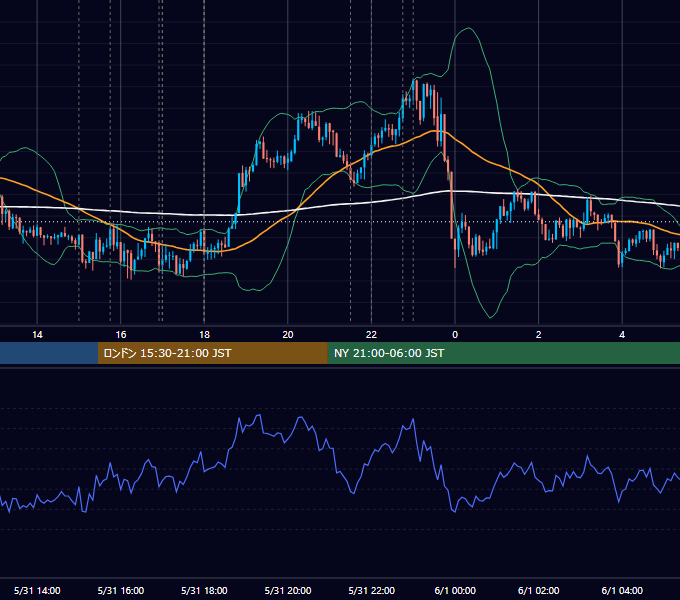
Task: Click hour label 0 on price axis
Action: (455, 335)
